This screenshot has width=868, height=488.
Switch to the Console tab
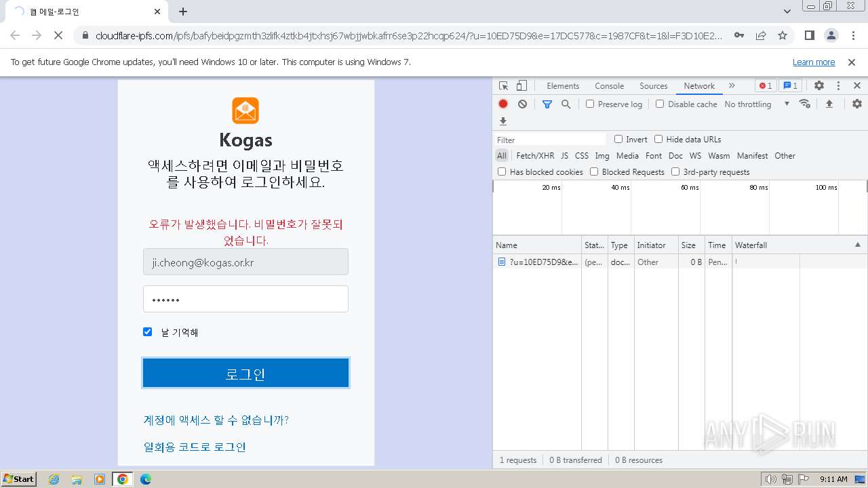pyautogui.click(x=609, y=86)
